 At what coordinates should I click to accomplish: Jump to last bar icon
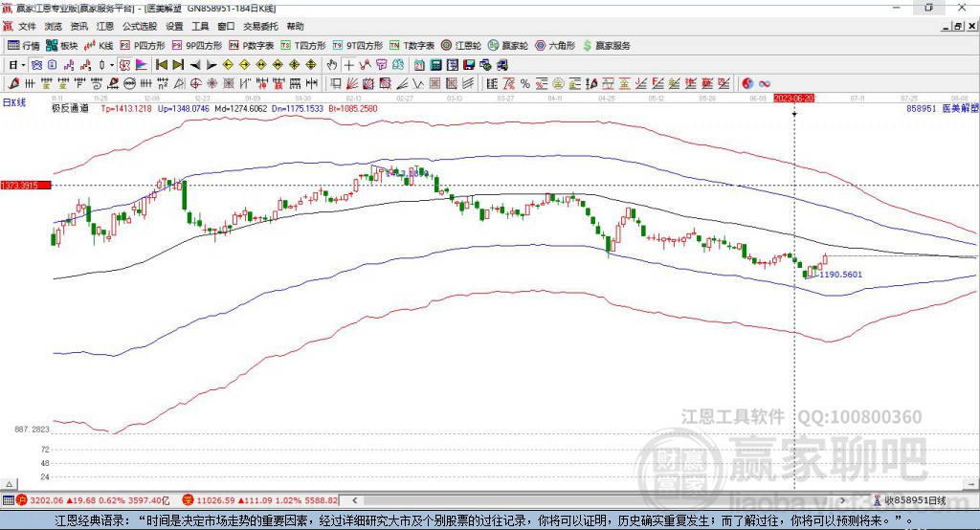point(178,65)
